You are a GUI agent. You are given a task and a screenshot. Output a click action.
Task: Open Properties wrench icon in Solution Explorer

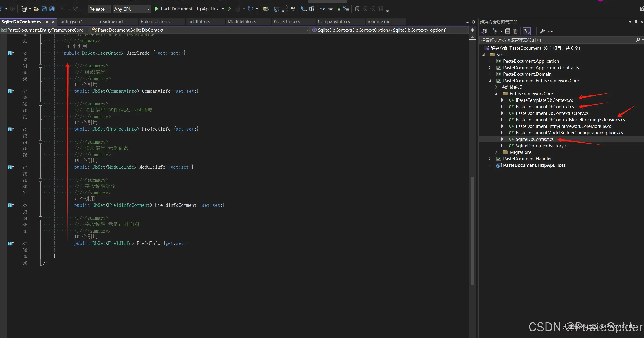tap(542, 31)
